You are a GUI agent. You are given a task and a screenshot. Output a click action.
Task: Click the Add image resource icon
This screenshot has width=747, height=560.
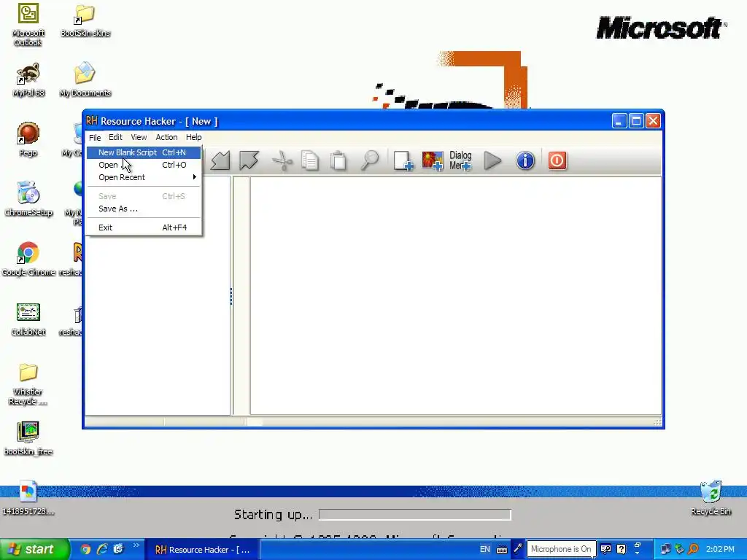pos(433,160)
